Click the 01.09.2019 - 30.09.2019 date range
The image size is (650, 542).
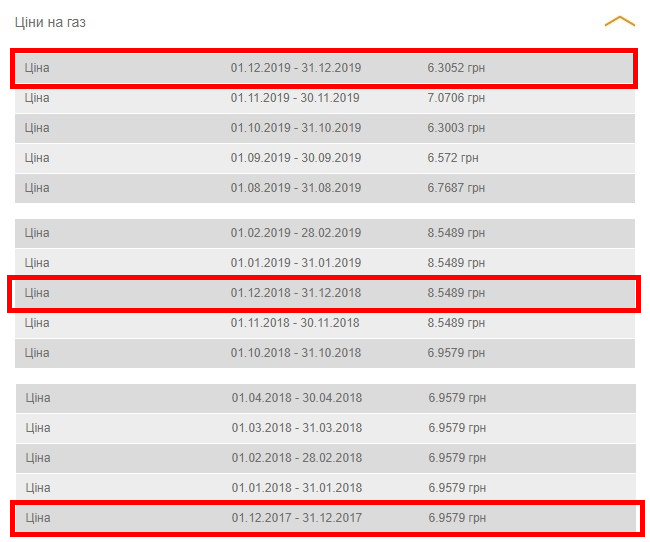pyautogui.click(x=295, y=158)
